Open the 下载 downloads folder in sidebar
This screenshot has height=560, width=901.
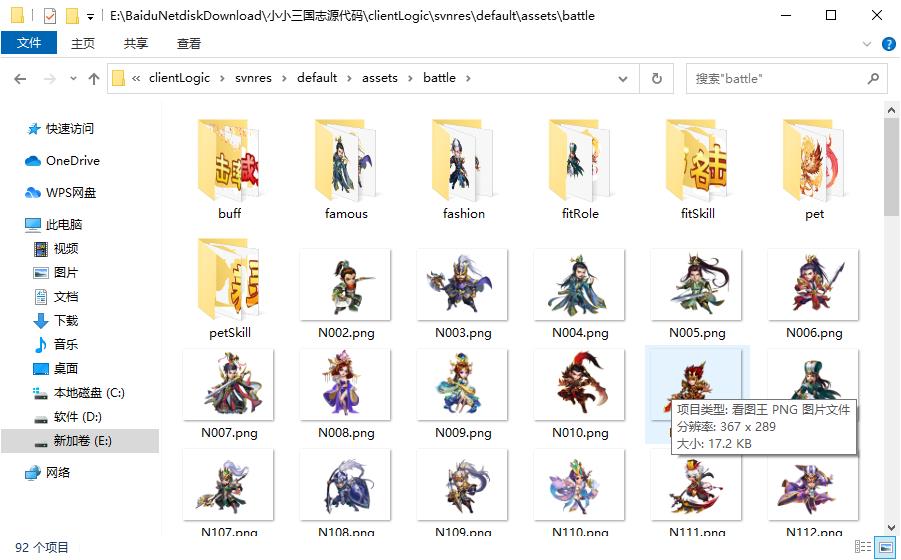66,321
